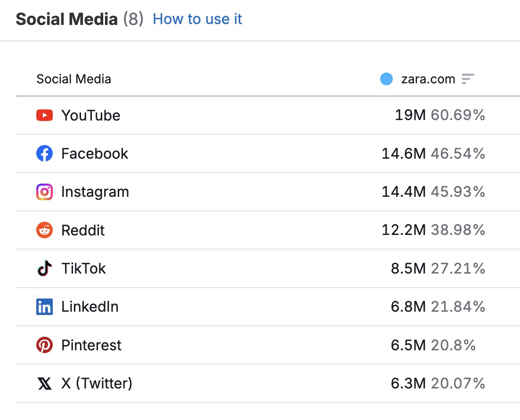The width and height of the screenshot is (520, 420).
Task: Click the YouTube row label
Action: [x=90, y=115]
